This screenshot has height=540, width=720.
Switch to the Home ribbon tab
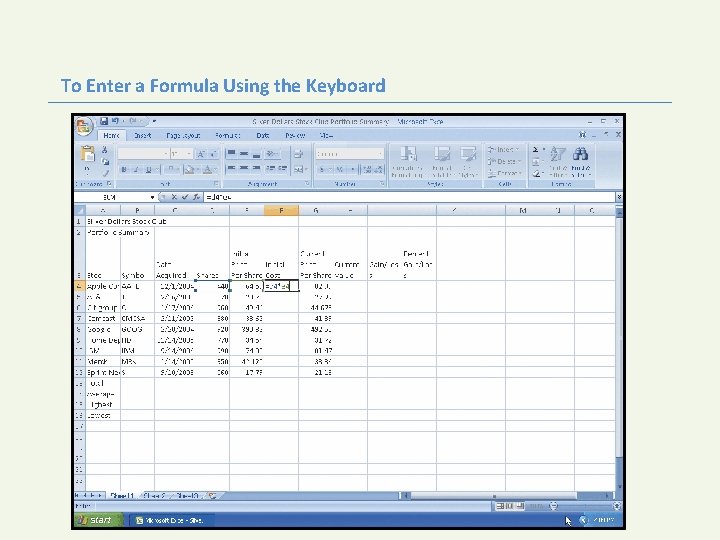111,135
